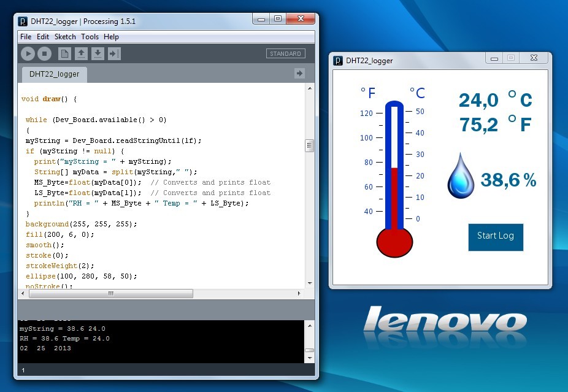The height and width of the screenshot is (392, 568).
Task: Click the 'stroke(0);' code line
Action: (47, 255)
